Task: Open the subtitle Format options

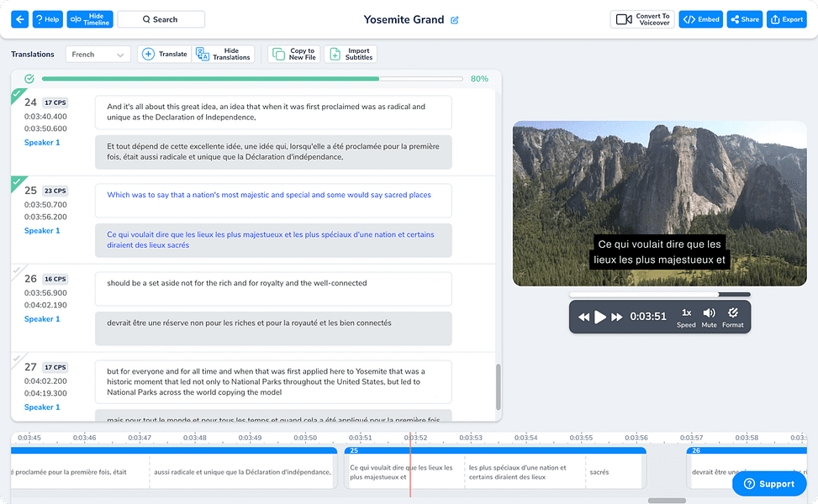Action: tap(733, 318)
